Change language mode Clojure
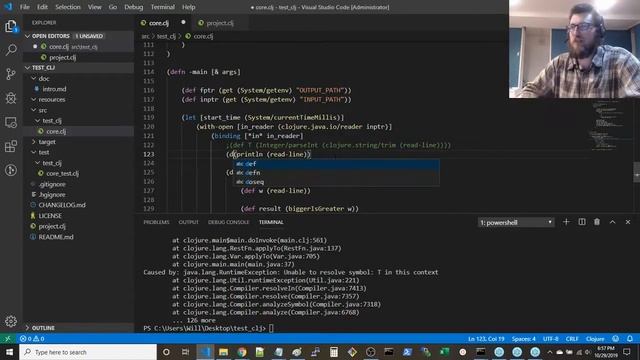Screen dimensions: 640x360 (595, 339)
